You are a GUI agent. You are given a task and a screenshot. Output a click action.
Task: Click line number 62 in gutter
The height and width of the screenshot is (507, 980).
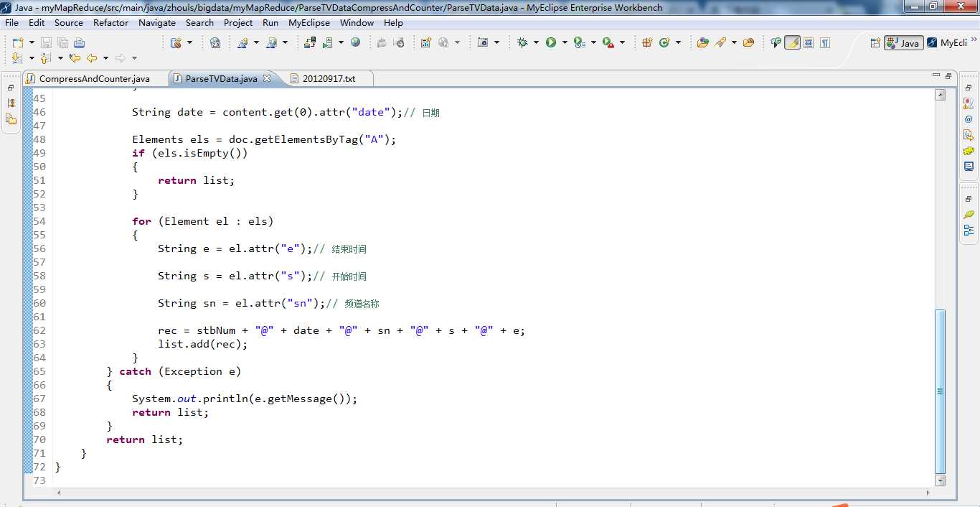click(x=39, y=330)
